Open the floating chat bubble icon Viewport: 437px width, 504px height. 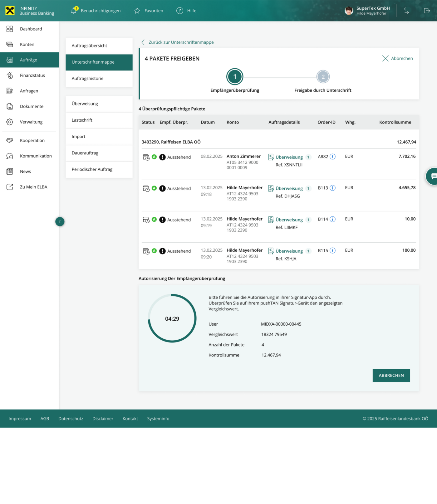coord(433,176)
